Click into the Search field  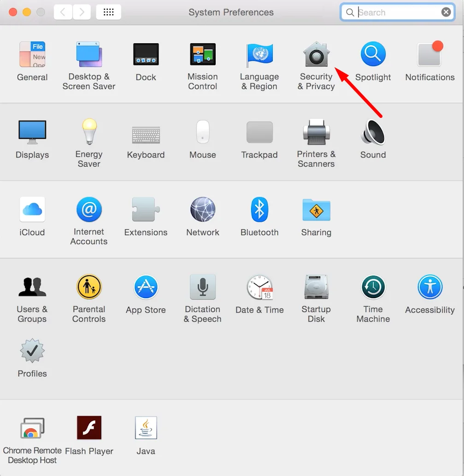click(398, 12)
